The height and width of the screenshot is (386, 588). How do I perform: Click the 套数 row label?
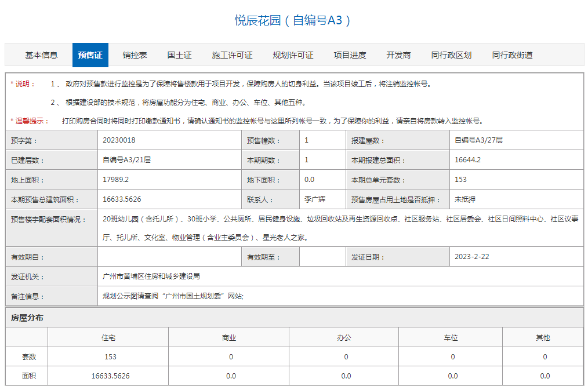click(27, 356)
